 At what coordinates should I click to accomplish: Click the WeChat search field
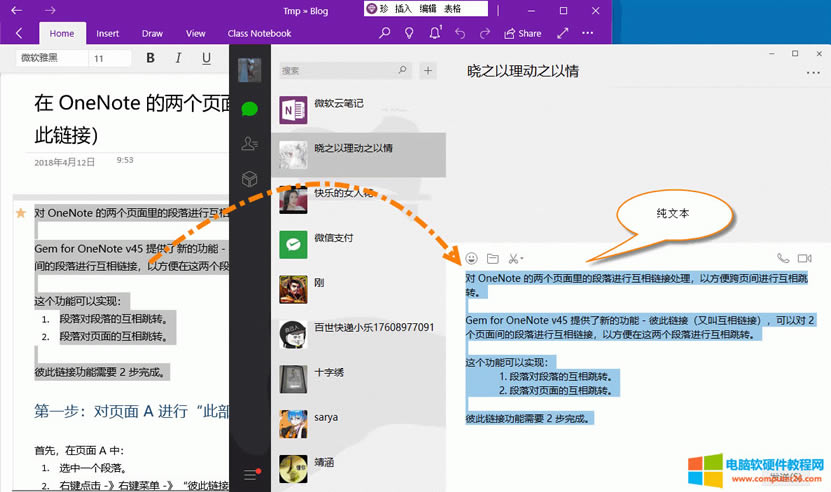[x=338, y=71]
